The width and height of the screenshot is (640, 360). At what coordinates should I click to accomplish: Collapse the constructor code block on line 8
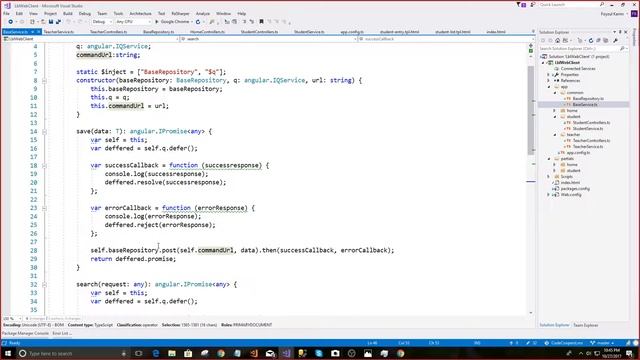44,80
